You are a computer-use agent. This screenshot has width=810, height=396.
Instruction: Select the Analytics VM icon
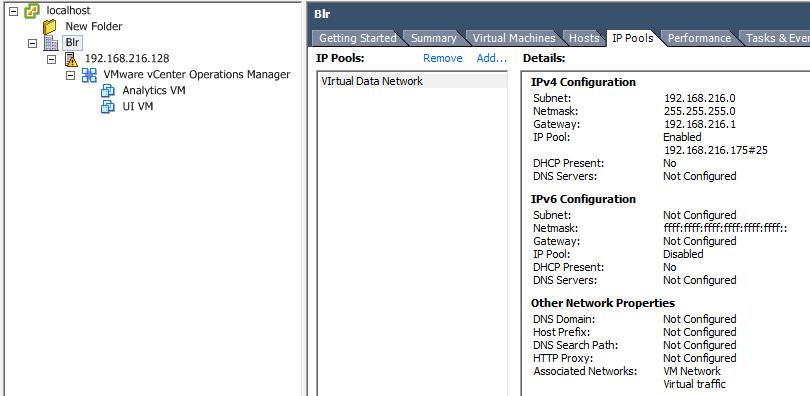click(x=107, y=91)
